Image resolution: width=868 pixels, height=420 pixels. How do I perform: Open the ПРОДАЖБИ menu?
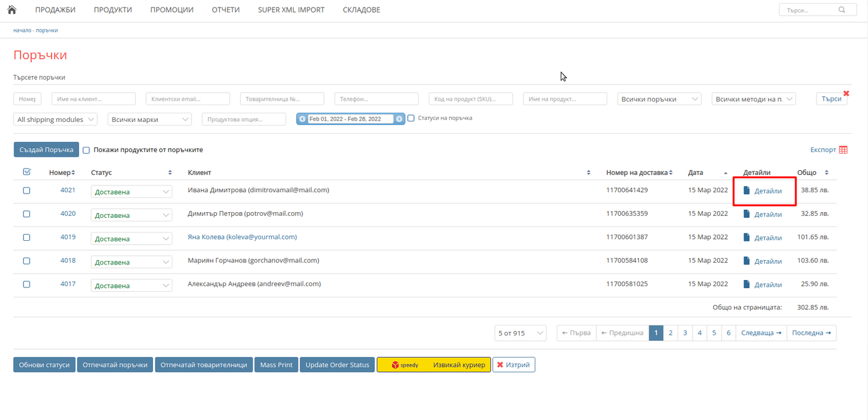tap(55, 10)
